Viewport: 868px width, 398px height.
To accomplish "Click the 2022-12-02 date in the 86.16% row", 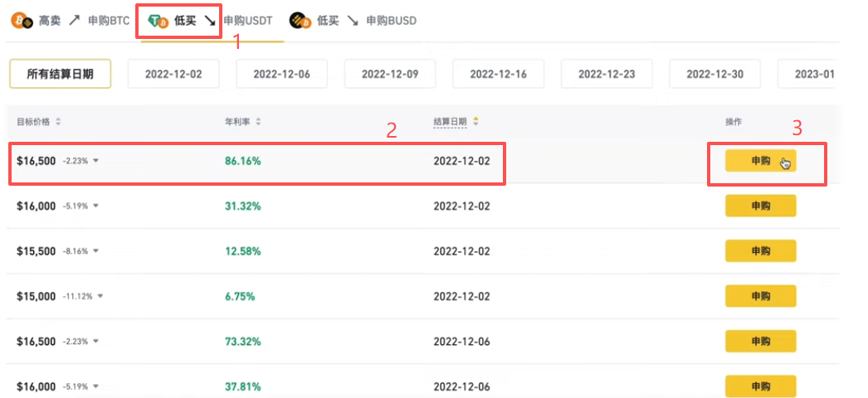I will tap(461, 162).
